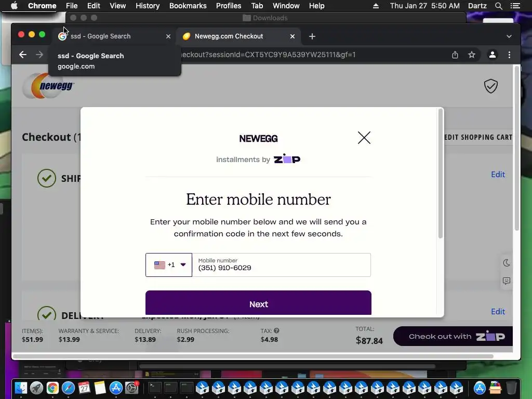532x399 pixels.
Task: Expand the tab search chevron
Action: (509, 36)
